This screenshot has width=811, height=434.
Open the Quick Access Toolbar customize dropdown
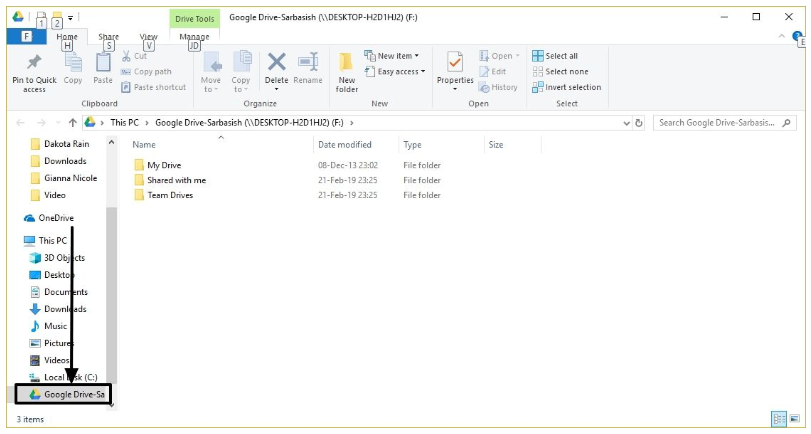70,18
